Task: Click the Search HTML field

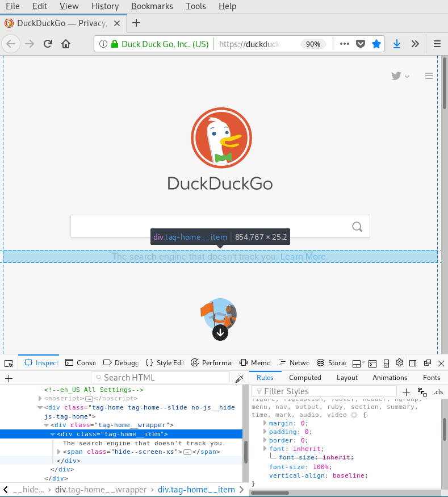Action: coord(160,378)
